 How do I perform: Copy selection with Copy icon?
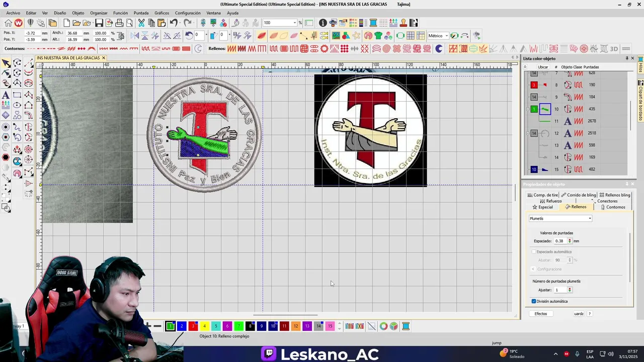pos(151,23)
